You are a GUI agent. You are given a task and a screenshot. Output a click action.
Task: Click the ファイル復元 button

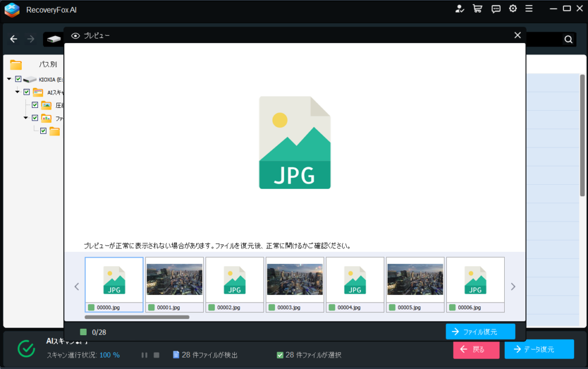480,332
